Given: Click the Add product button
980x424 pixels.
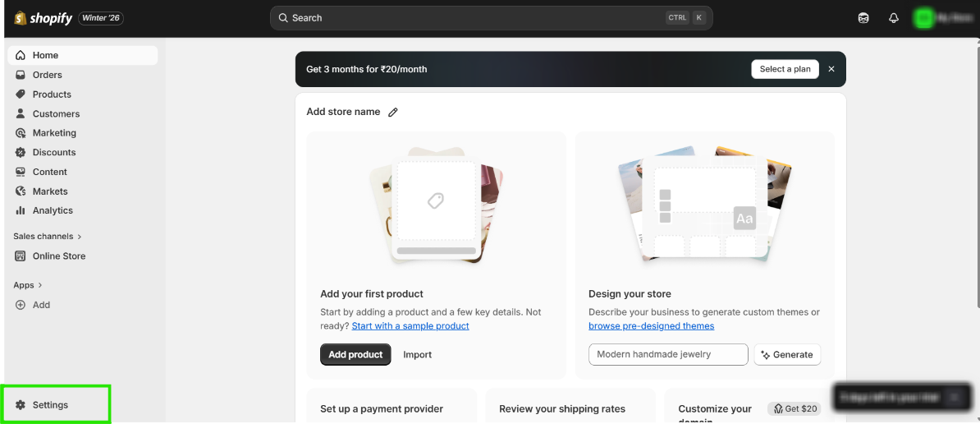Looking at the screenshot, I should point(355,355).
